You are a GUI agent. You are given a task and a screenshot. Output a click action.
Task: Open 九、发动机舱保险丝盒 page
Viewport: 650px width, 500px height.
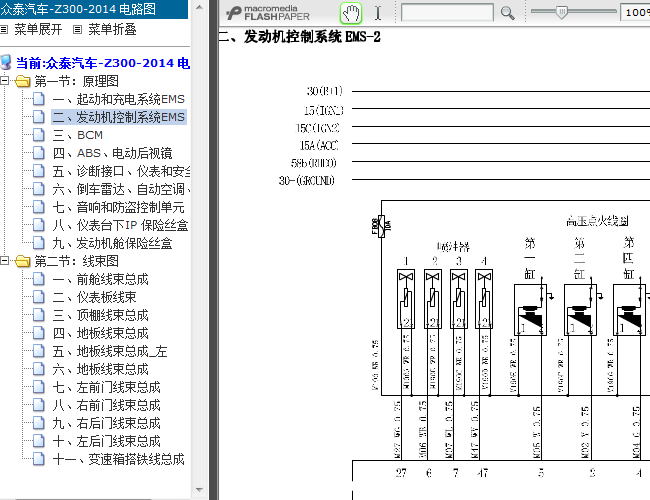[x=112, y=243]
